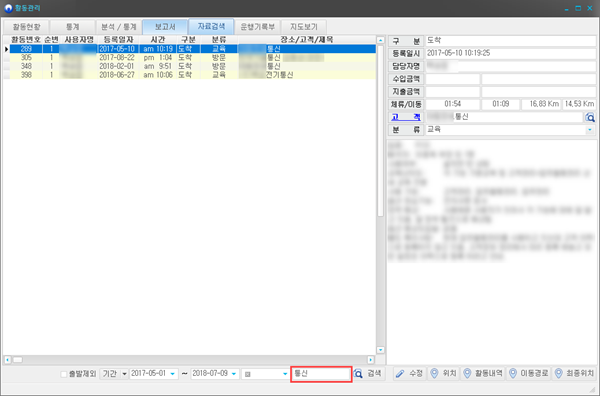
Task: Expand the 분류 category dropdown
Action: (x=590, y=130)
